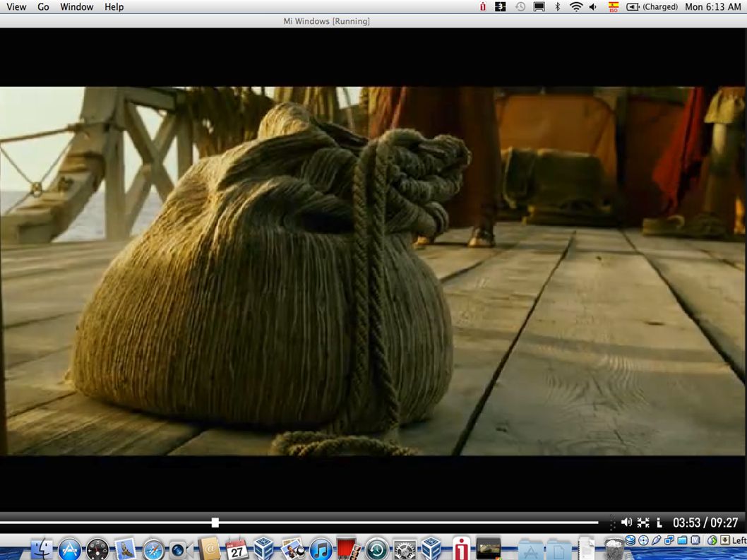
Task: Click the red 'i' menu bar icon
Action: 483,6
